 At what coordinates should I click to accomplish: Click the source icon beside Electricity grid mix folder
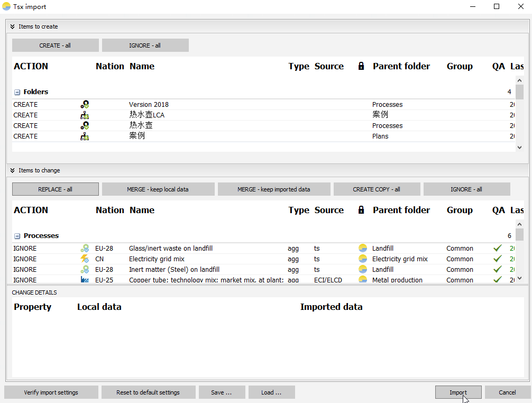click(x=363, y=259)
